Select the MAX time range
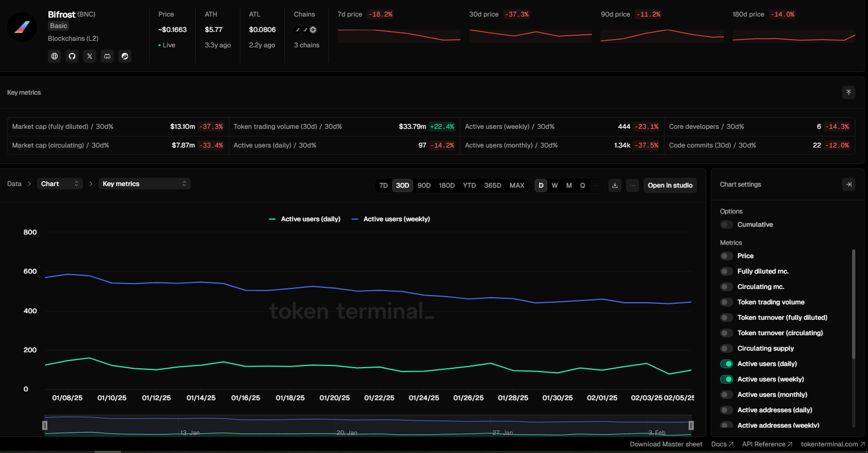The height and width of the screenshot is (453, 868). coord(517,185)
